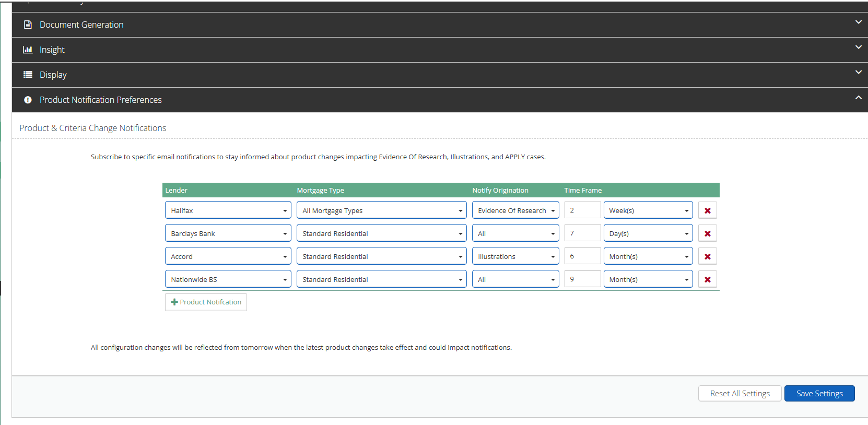
Task: Open the Accord lender dropdown
Action: tap(228, 256)
